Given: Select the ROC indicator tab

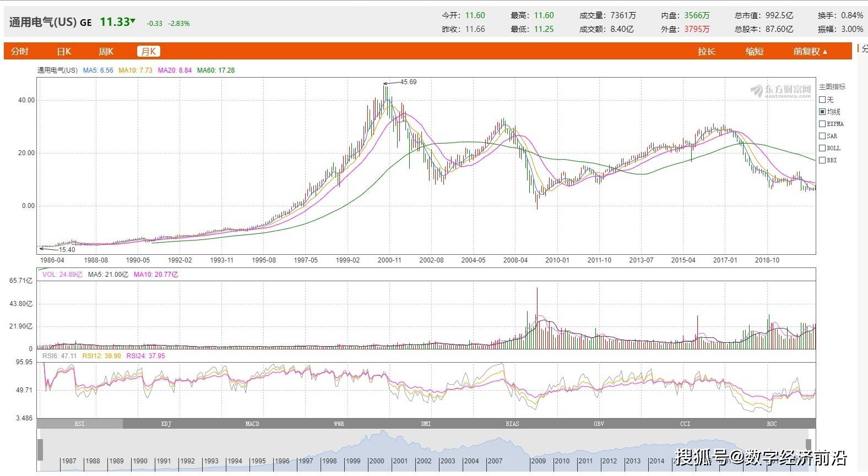Looking at the screenshot, I should coord(772,424).
